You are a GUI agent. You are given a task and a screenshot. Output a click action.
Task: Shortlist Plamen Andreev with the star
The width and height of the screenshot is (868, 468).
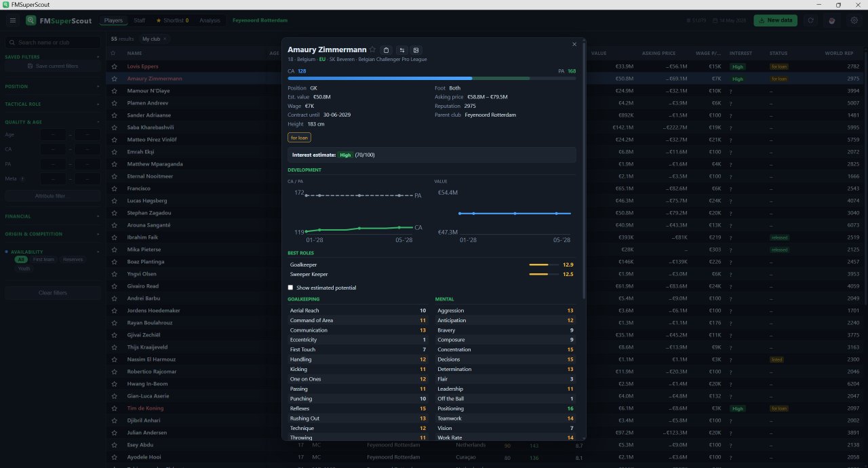tap(114, 103)
